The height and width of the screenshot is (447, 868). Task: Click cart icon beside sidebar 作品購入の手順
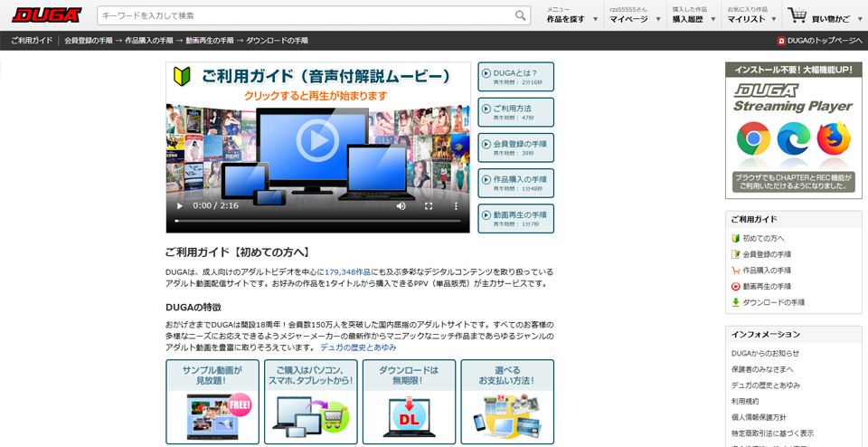point(736,271)
